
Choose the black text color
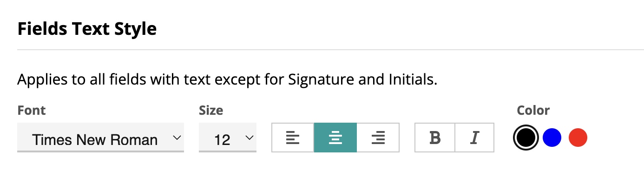coord(526,138)
